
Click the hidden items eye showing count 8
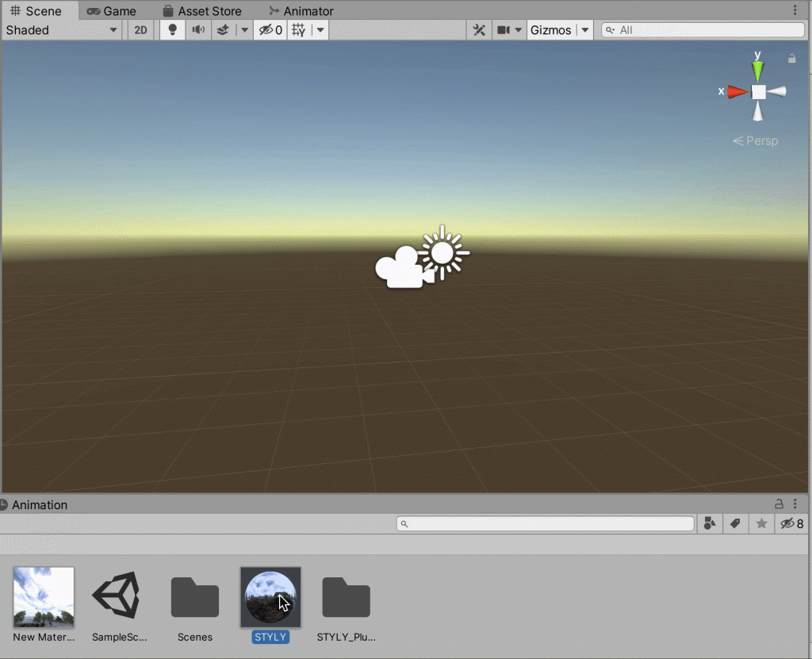click(x=787, y=523)
